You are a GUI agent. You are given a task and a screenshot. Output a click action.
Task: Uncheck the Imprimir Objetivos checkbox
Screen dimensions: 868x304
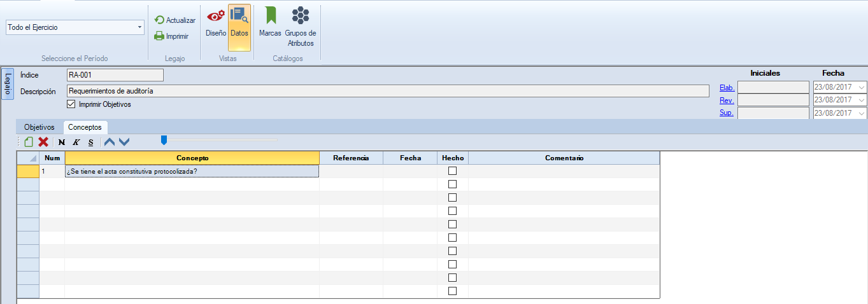pos(71,104)
